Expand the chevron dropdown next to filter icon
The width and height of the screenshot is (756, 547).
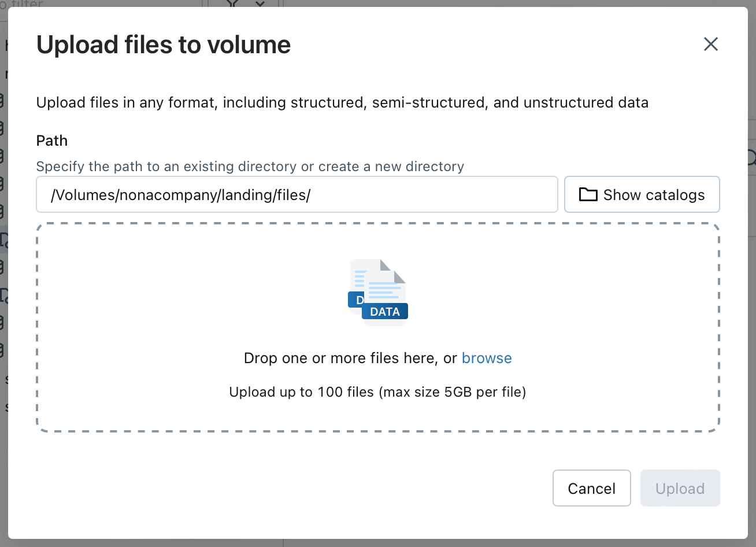click(x=260, y=3)
